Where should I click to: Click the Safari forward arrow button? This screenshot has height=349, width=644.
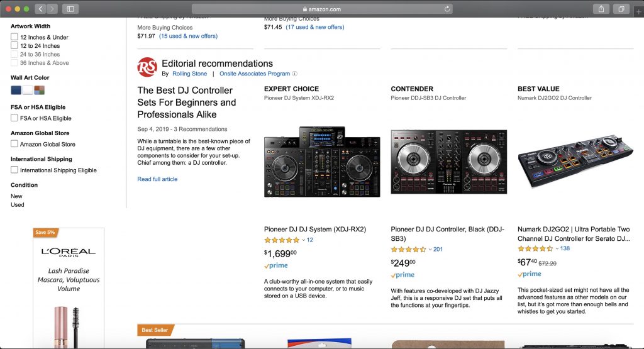tap(52, 9)
